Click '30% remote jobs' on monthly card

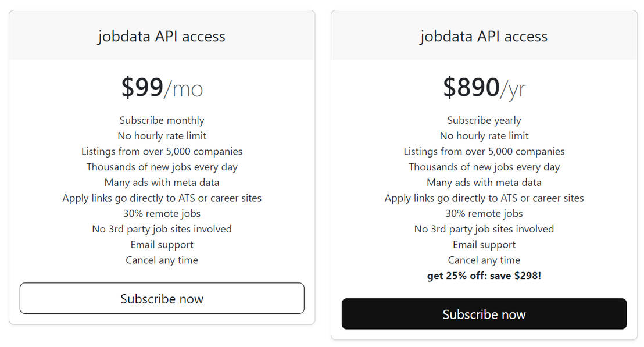pos(162,213)
